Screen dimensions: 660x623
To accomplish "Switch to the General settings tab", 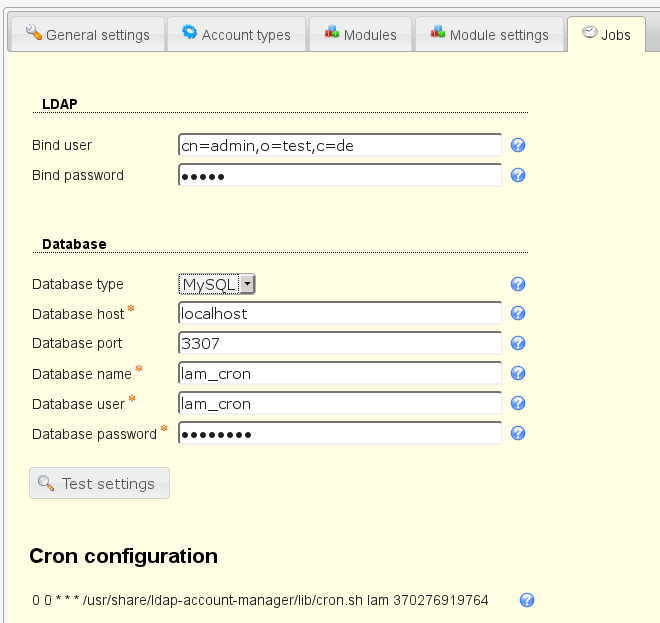I will tap(86, 34).
